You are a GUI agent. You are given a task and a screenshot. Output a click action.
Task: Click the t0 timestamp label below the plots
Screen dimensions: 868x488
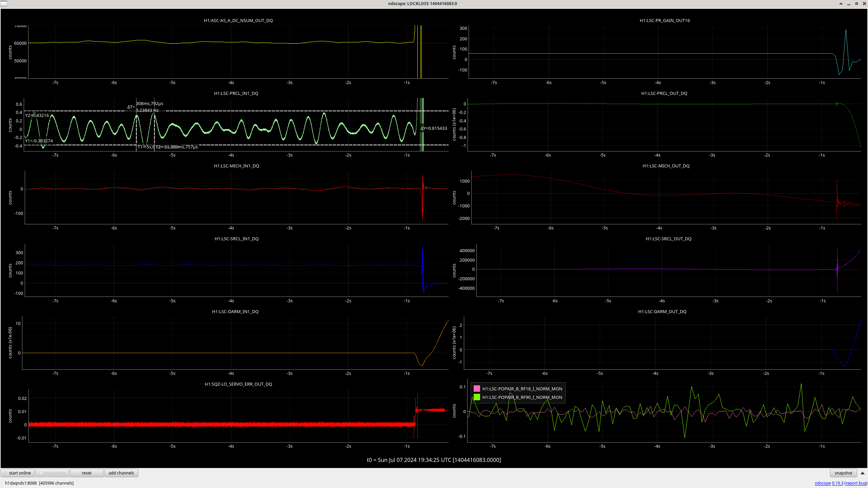pyautogui.click(x=434, y=460)
